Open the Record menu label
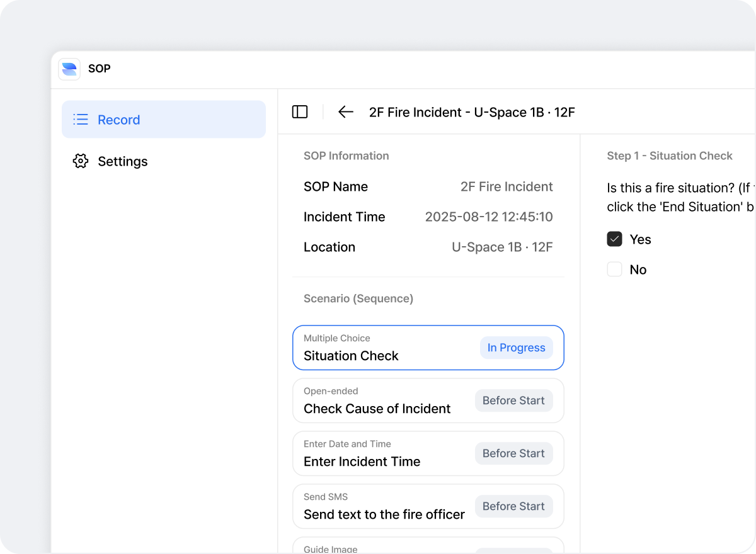This screenshot has width=756, height=554. coord(118,120)
